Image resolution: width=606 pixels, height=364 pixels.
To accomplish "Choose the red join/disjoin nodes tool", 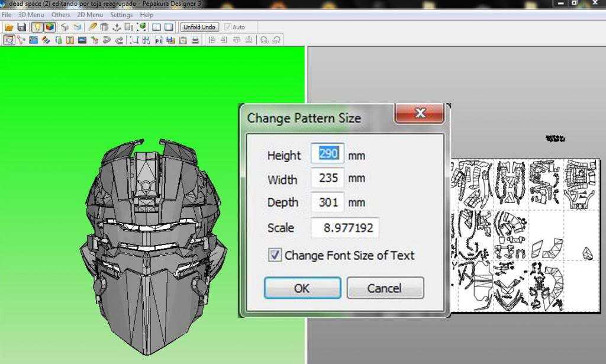I will 21,40.
